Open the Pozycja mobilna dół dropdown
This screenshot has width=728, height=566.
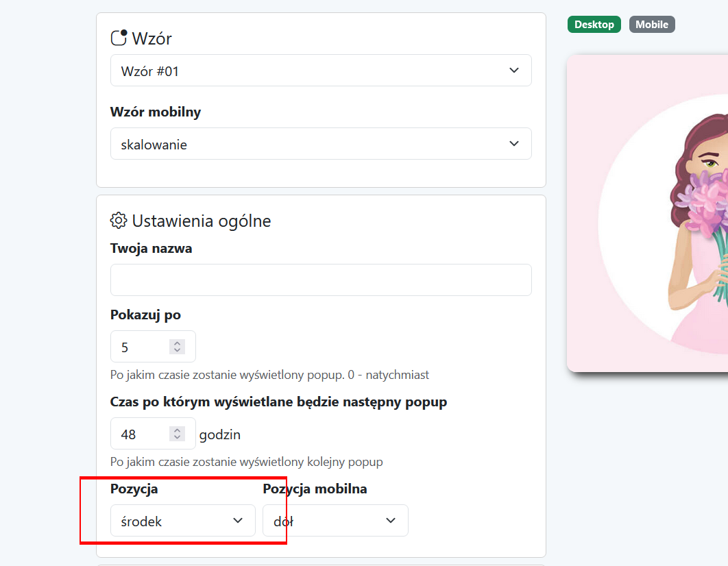335,521
